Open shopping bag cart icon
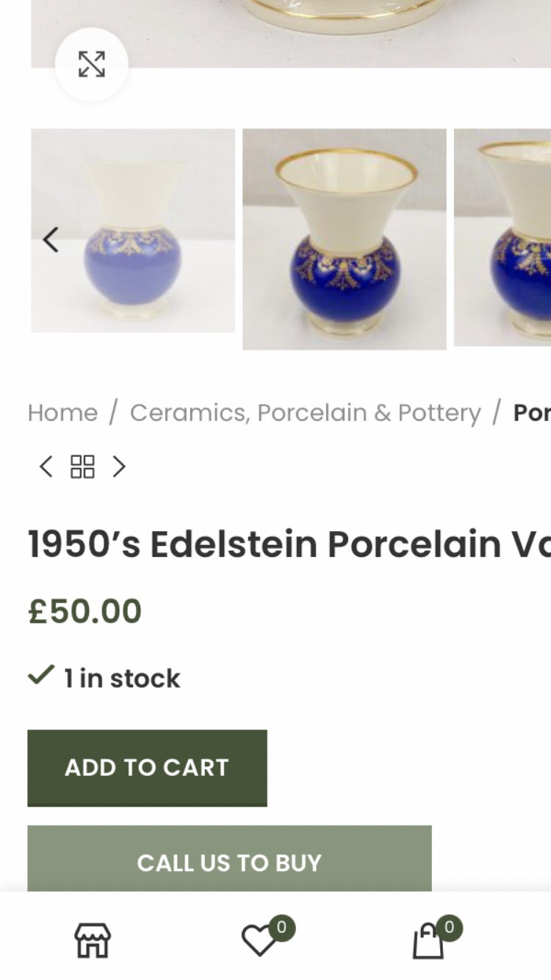The height and width of the screenshot is (980, 551). coord(428,941)
